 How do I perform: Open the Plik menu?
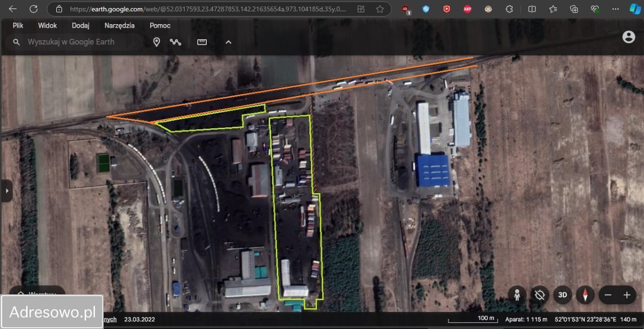pos(18,26)
